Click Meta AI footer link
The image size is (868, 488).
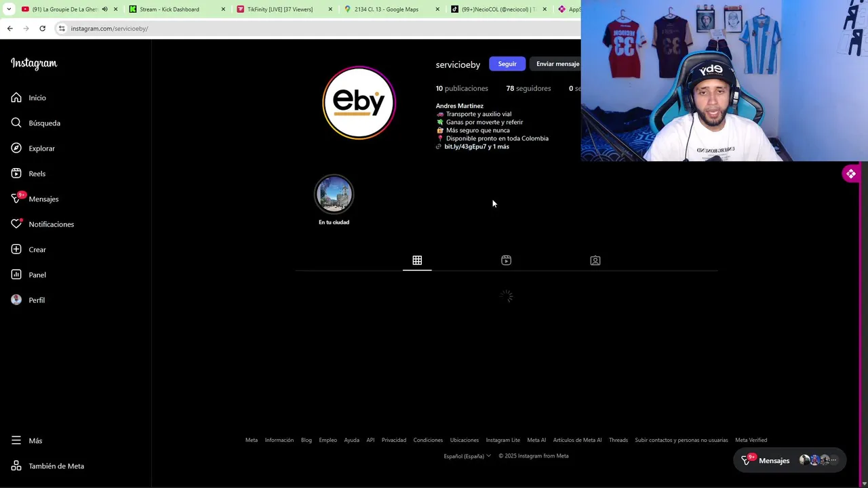(536, 440)
